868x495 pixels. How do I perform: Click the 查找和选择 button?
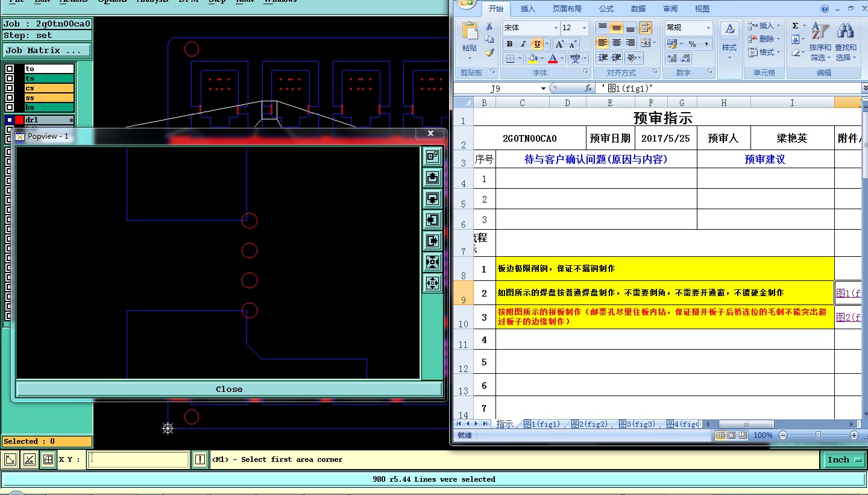[846, 42]
